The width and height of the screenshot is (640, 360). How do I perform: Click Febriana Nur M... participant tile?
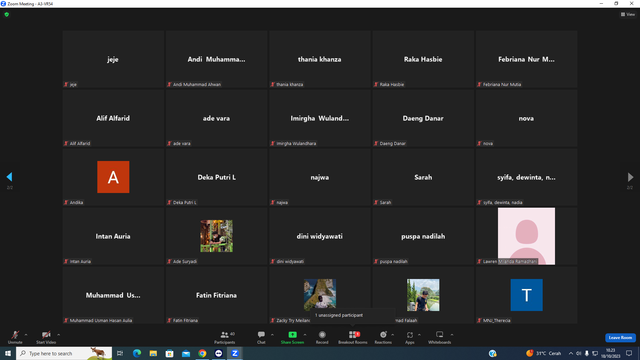click(526, 59)
